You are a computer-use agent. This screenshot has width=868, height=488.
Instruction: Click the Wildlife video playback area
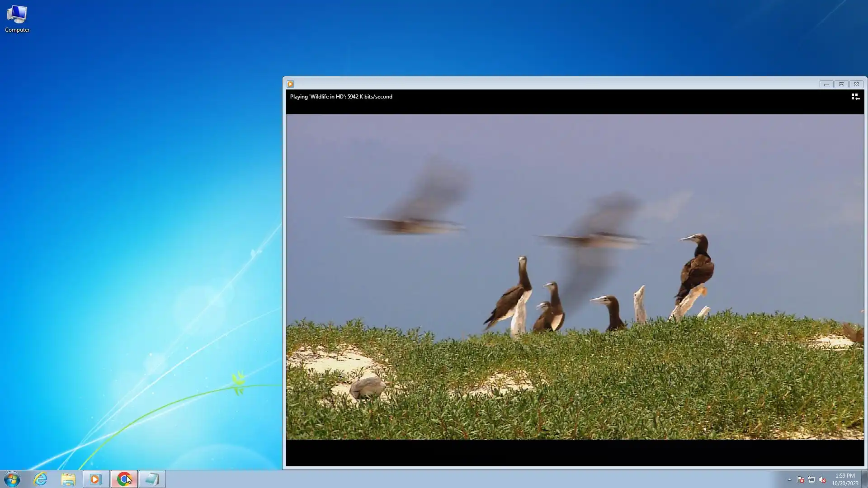(574, 277)
